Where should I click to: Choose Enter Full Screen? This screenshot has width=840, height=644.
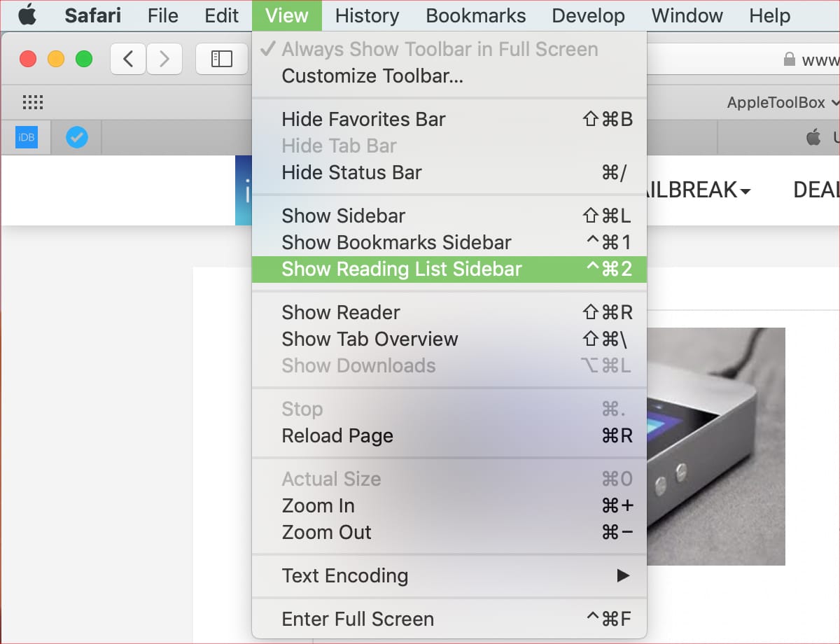[449, 619]
